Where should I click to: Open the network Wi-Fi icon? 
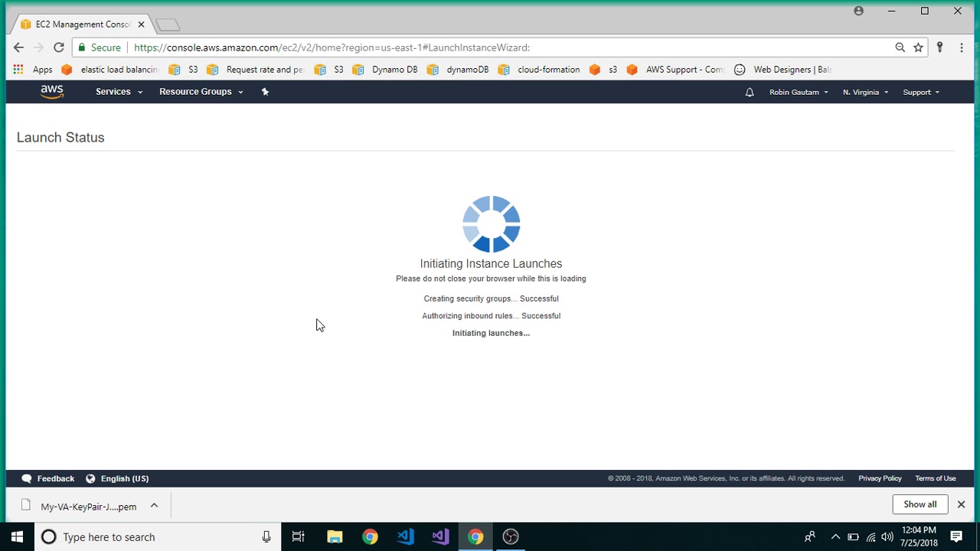871,537
